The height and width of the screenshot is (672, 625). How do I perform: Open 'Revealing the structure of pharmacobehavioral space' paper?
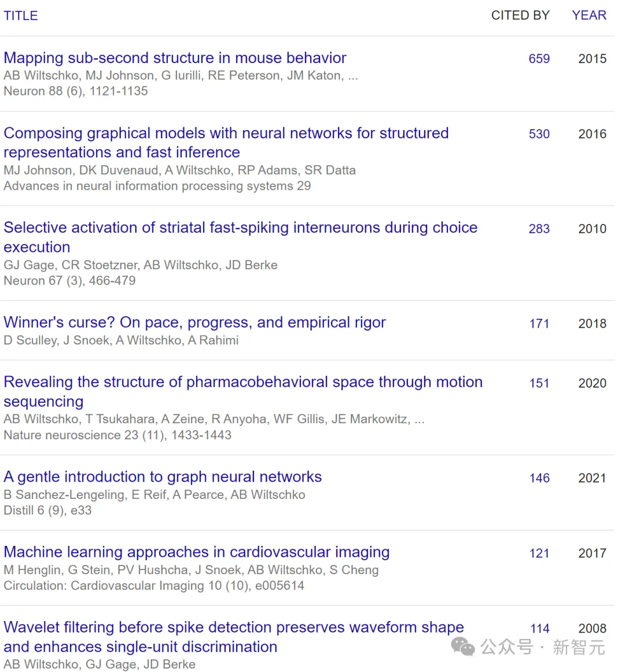click(x=243, y=382)
